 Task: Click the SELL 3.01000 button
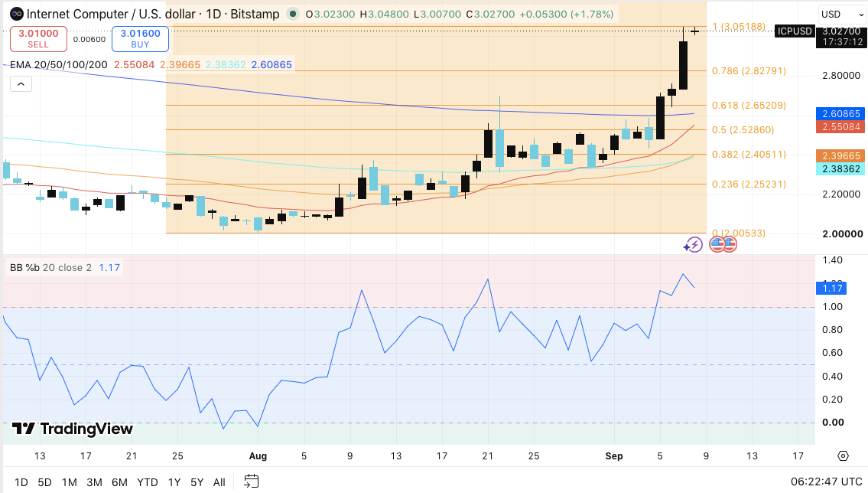pyautogui.click(x=38, y=39)
